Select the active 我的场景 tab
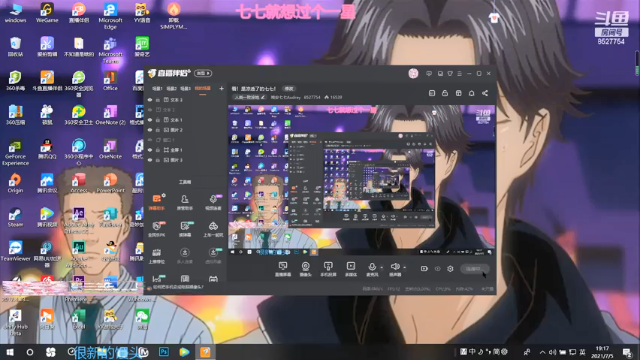This screenshot has height=360, width=640. pyautogui.click(x=202, y=88)
